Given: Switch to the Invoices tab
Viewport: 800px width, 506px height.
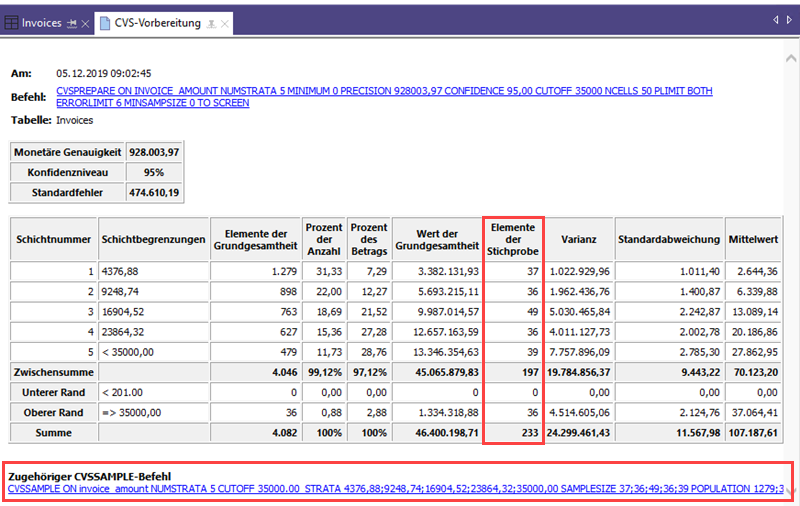Looking at the screenshot, I should (x=42, y=22).
